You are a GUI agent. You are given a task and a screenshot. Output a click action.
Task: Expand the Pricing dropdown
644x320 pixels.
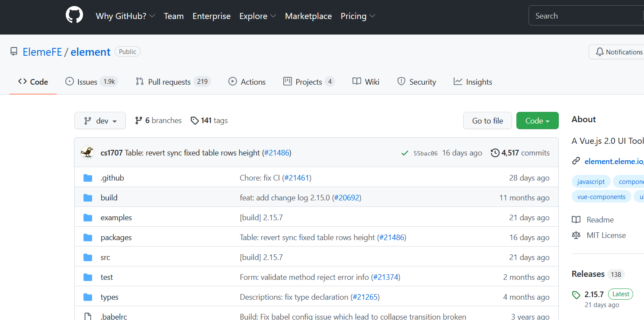358,16
